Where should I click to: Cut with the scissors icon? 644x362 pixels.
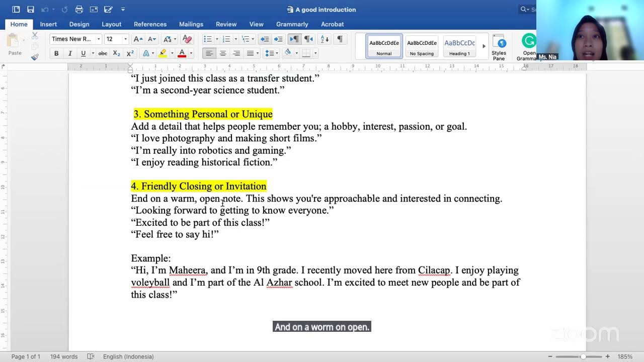pos(35,36)
